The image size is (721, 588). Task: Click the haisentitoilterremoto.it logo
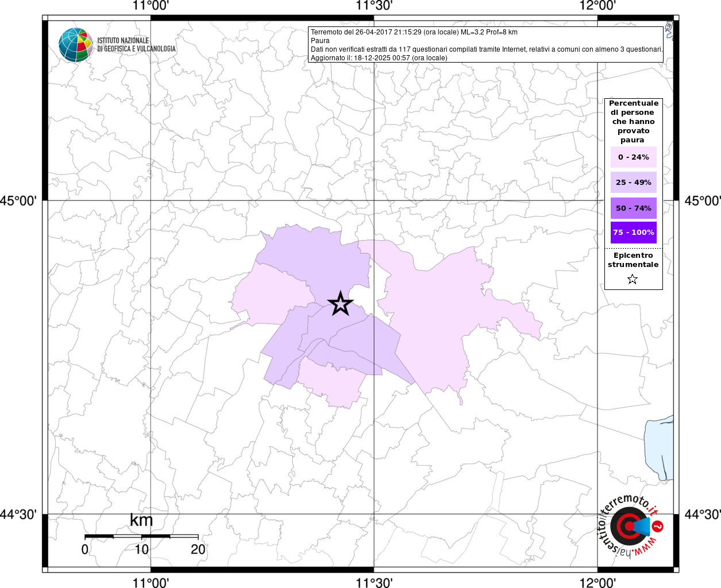click(631, 526)
